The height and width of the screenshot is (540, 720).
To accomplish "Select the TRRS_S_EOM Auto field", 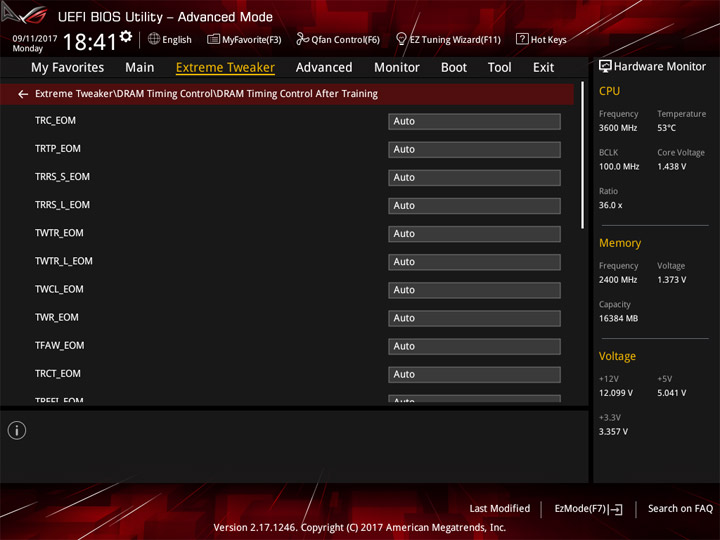I will pos(474,177).
